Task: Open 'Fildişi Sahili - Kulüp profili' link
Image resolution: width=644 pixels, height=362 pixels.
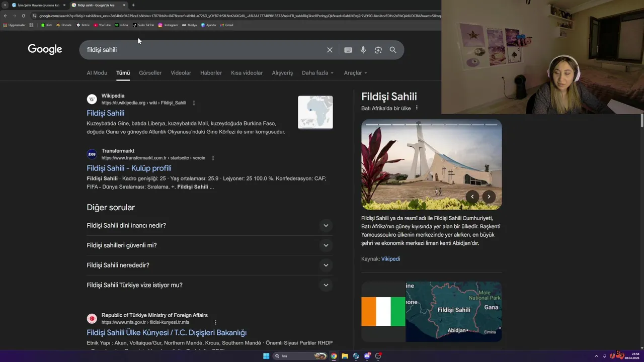Action: point(129,168)
